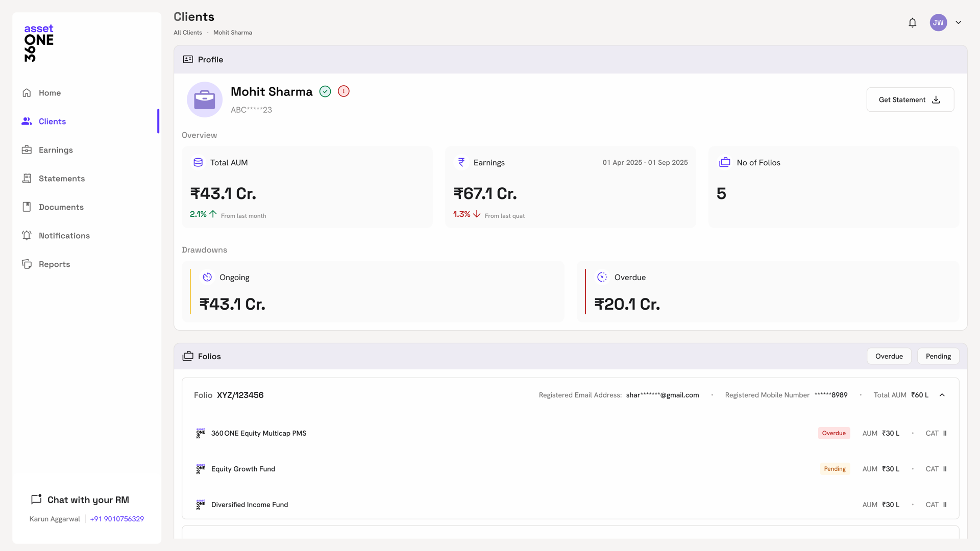Click the Chat with your RM icon
Viewport: 980px width, 551px height.
click(36, 499)
